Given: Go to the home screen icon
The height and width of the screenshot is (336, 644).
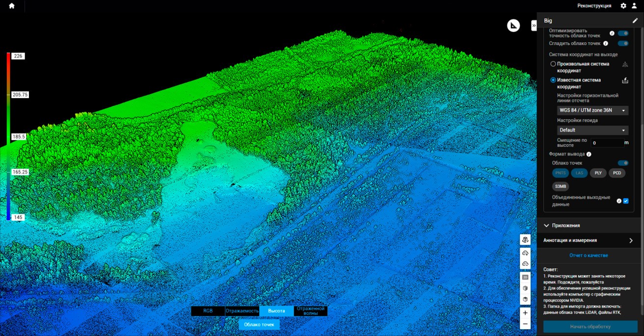Looking at the screenshot, I should (12, 6).
